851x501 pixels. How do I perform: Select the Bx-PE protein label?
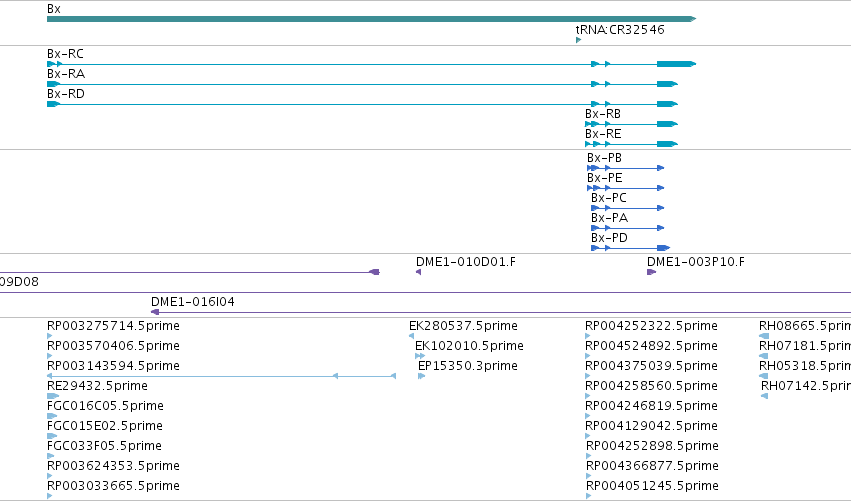click(x=605, y=178)
